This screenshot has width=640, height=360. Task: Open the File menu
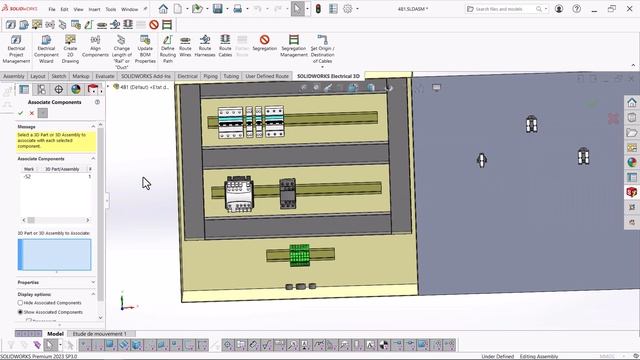(x=52, y=9)
